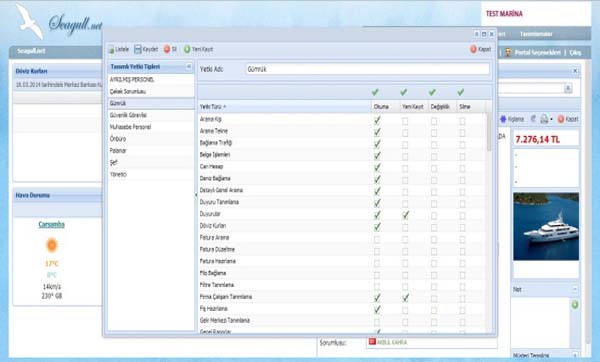
Task: Expand the Müşteri Temsilcisi panel
Action: (x=575, y=355)
